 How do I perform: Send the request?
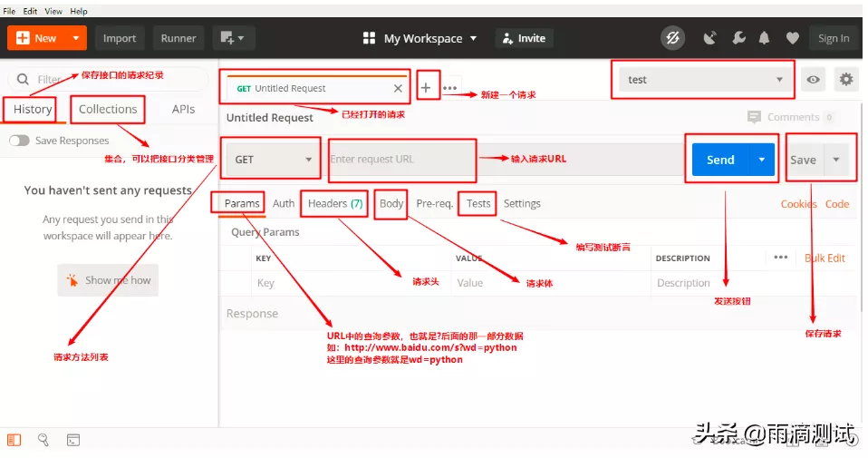720,160
